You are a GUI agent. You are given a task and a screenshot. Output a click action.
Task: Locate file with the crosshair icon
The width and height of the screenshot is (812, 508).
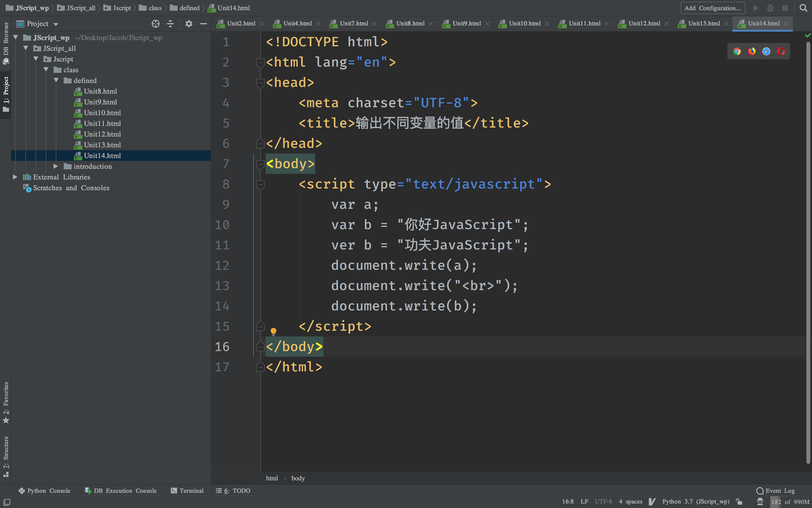(x=155, y=23)
